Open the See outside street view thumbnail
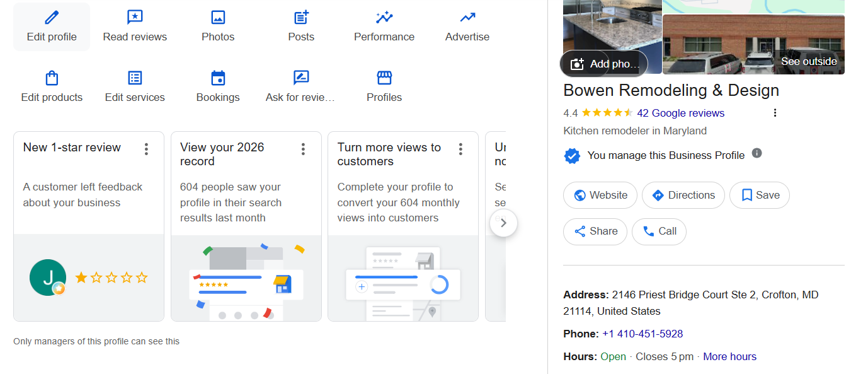Screen dimensions: 868x374 tap(753, 45)
